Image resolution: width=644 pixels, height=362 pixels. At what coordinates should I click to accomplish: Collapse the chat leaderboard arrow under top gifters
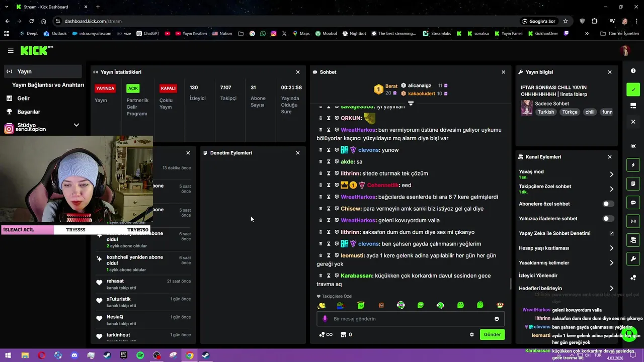411,103
